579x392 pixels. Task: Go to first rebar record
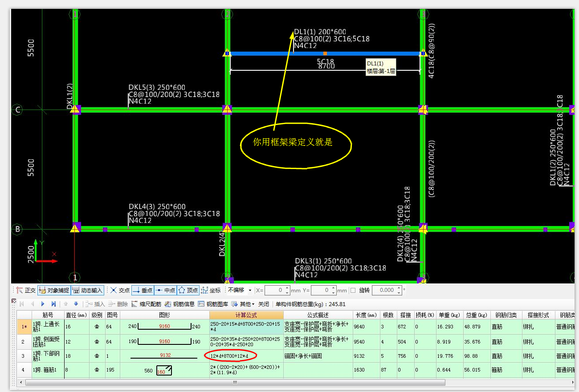coord(21,304)
